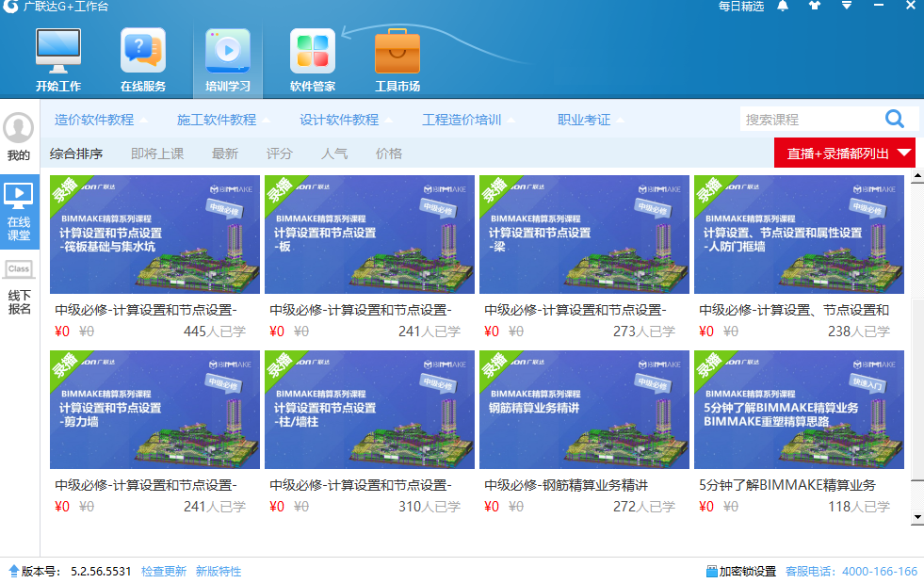Open 加密锁设置 in the status bar
This screenshot has width=924, height=583.
[x=747, y=571]
